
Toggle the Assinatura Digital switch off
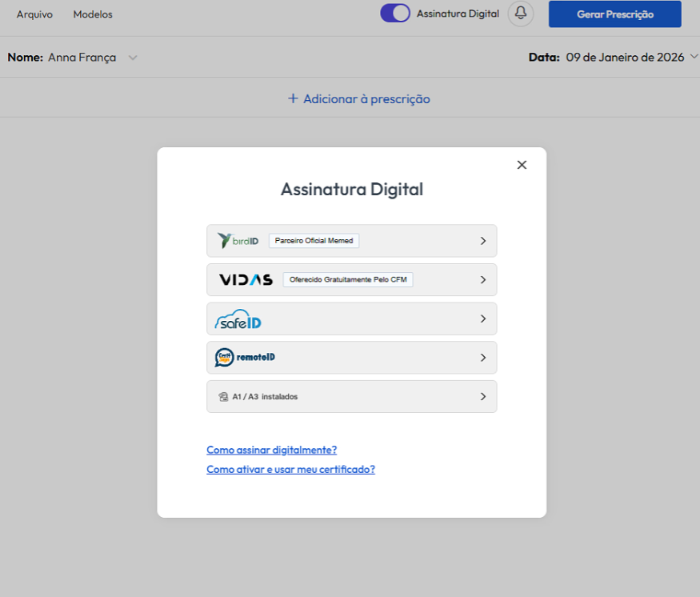(395, 14)
